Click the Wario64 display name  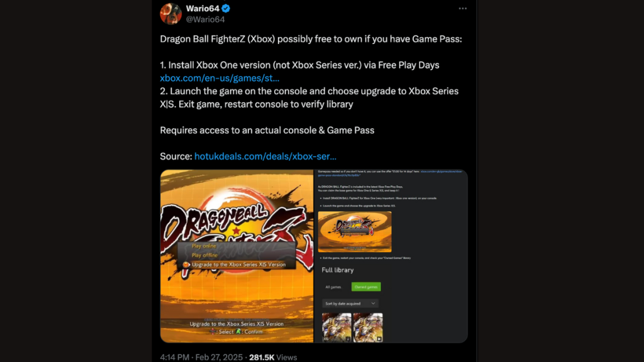click(x=203, y=8)
